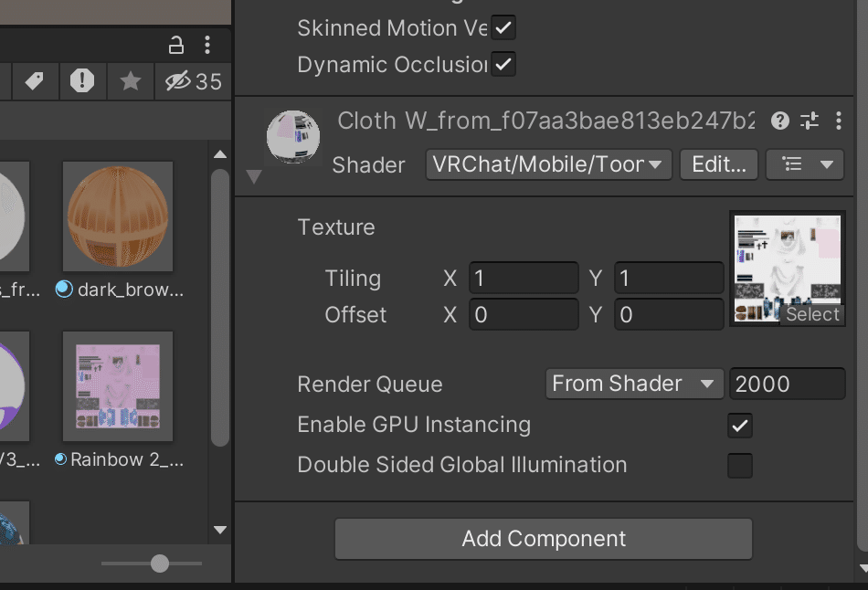868x590 pixels.
Task: Click the search by label tag icon
Action: tap(34, 81)
